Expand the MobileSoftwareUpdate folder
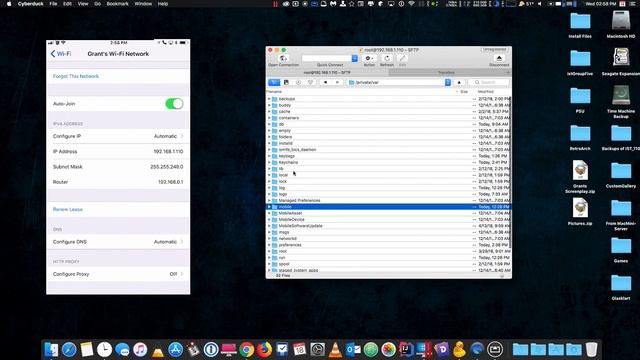 click(x=269, y=226)
